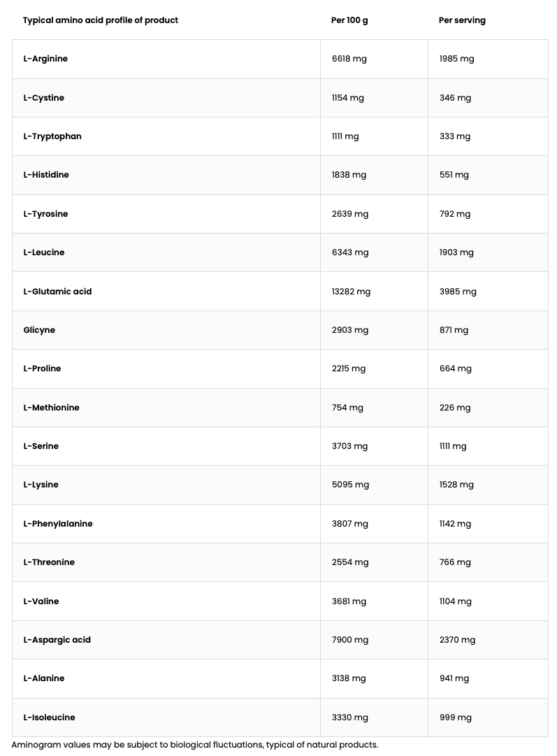
Task: Click the L-Tryptophan row label
Action: 52,136
